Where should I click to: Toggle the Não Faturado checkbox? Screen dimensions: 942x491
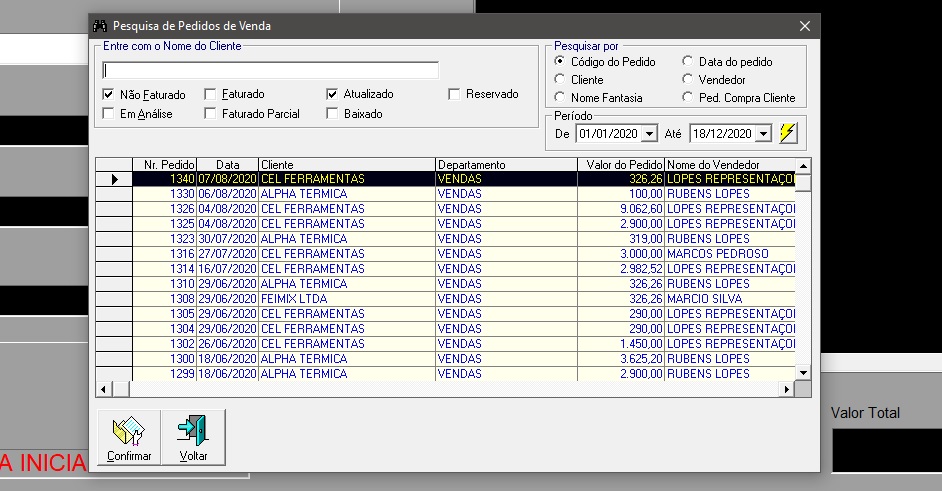pos(108,94)
